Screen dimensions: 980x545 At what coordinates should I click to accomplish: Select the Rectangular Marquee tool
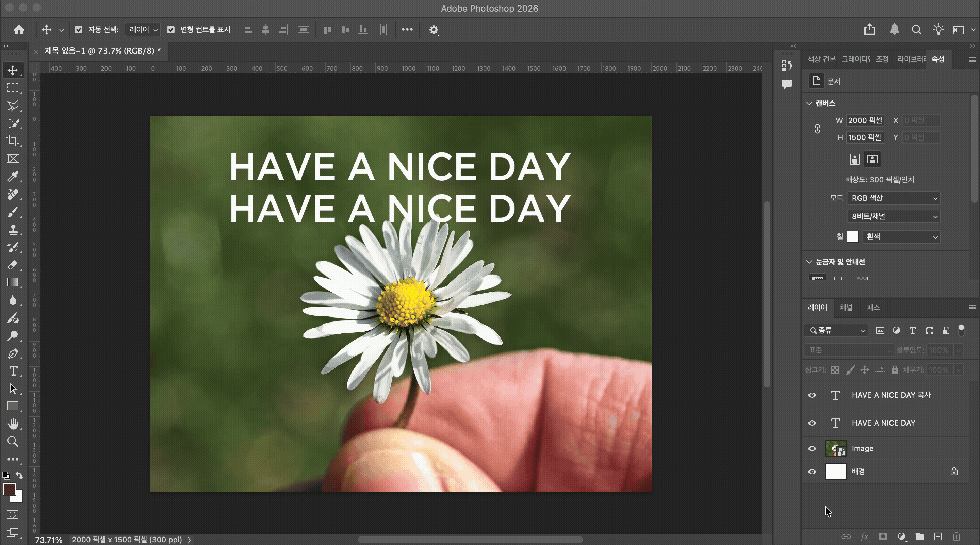pyautogui.click(x=13, y=88)
